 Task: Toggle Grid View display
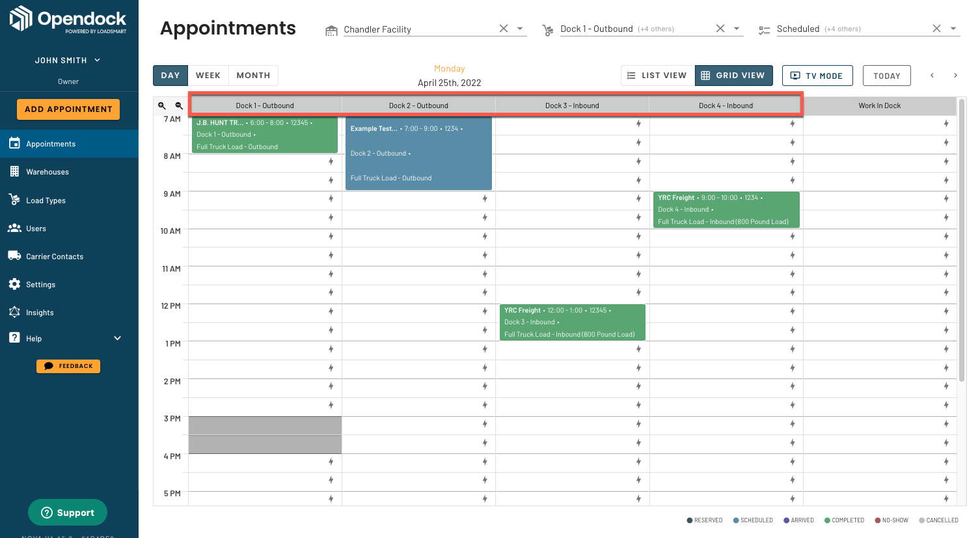[x=733, y=75]
